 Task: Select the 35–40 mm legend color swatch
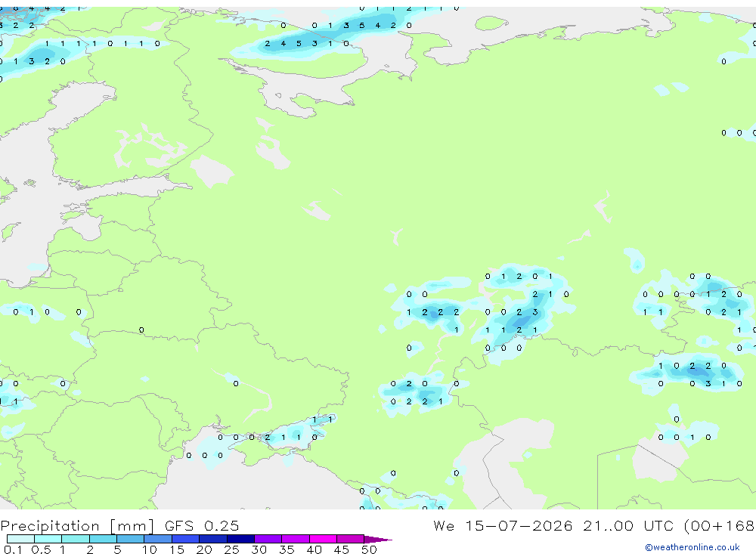pyautogui.click(x=295, y=539)
